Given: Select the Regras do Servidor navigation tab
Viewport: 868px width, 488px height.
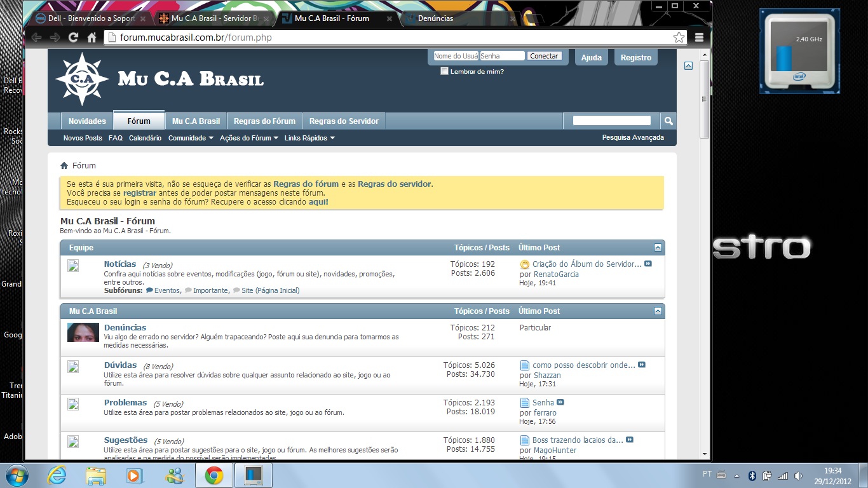Looking at the screenshot, I should click(344, 121).
